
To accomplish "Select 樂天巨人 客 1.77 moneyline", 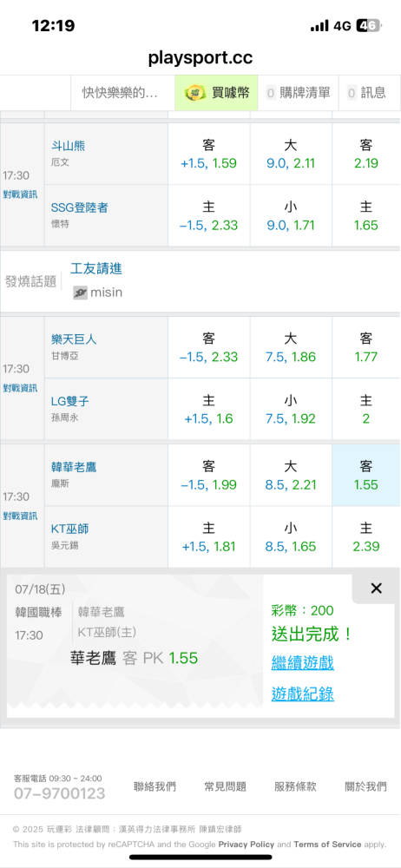I will click(x=366, y=347).
